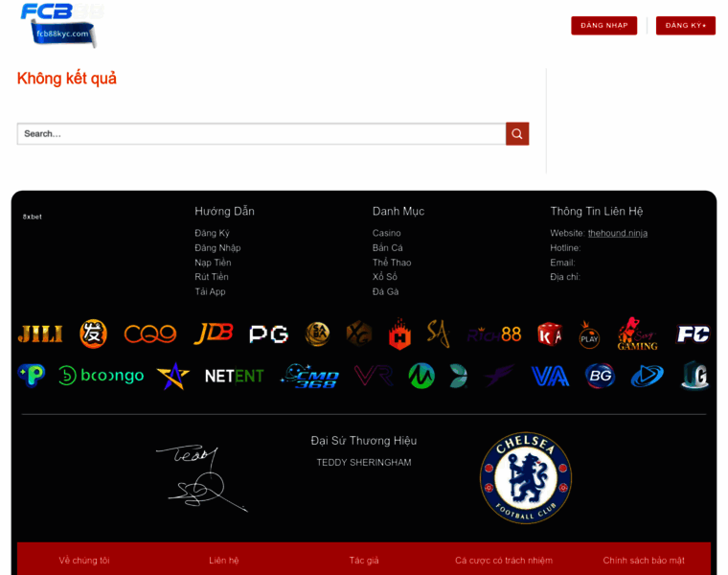The image size is (728, 575).
Task: Open the Nạp Tiền guide link
Action: click(213, 263)
